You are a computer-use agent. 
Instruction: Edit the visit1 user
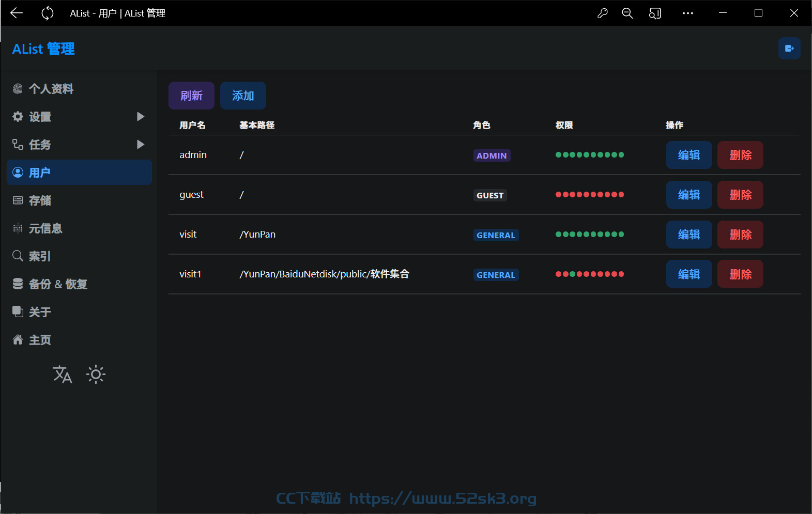click(689, 274)
